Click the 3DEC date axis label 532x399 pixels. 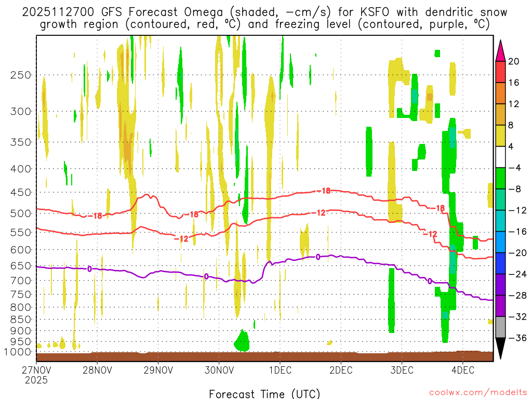(x=402, y=370)
